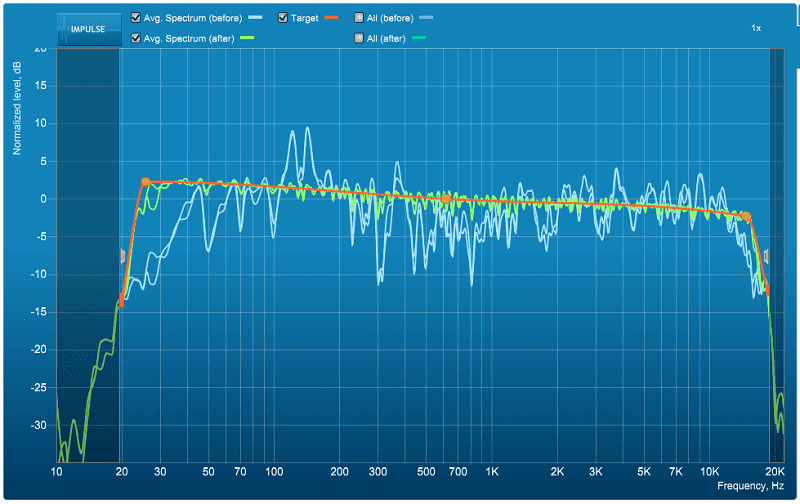Toggle Avg. Spectrum (after) checkbox
Image resolution: width=800 pixels, height=504 pixels.
point(136,38)
